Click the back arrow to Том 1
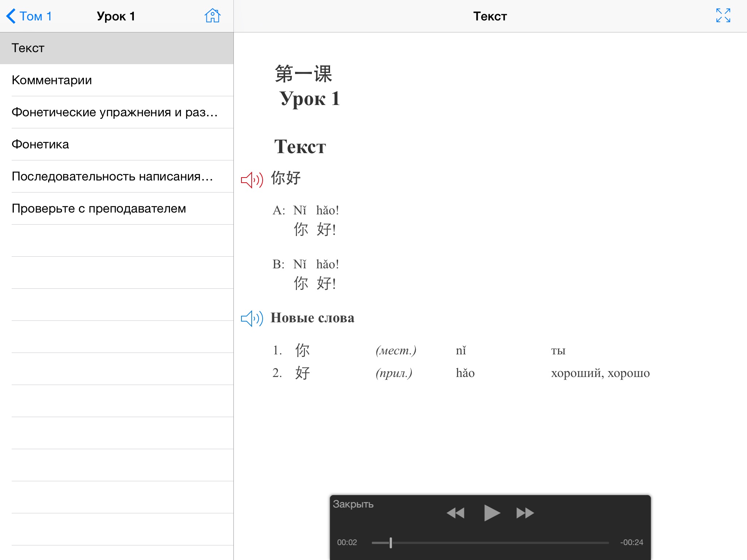The height and width of the screenshot is (560, 747). click(x=10, y=15)
